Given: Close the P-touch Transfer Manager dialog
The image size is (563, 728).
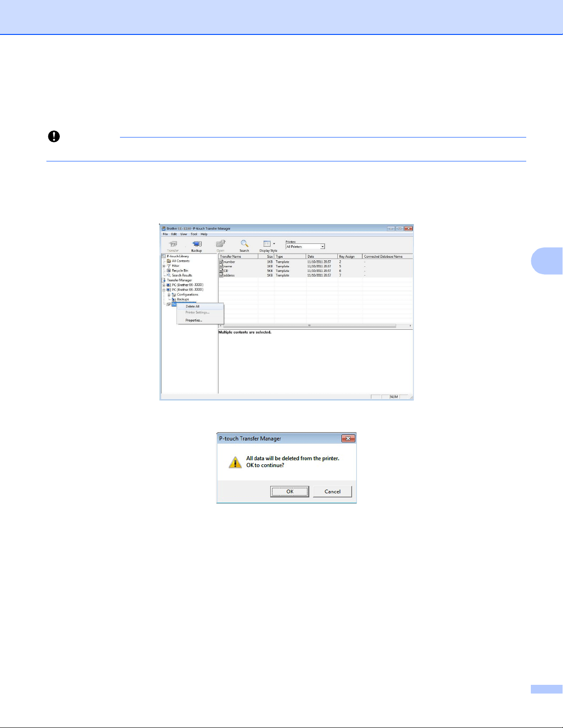Looking at the screenshot, I should coord(348,439).
